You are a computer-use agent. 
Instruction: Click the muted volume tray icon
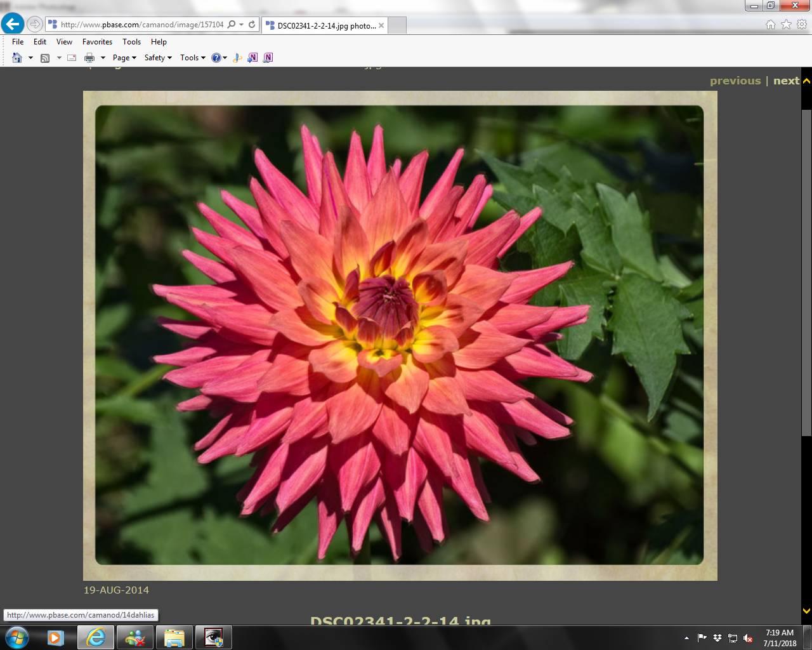(x=748, y=638)
